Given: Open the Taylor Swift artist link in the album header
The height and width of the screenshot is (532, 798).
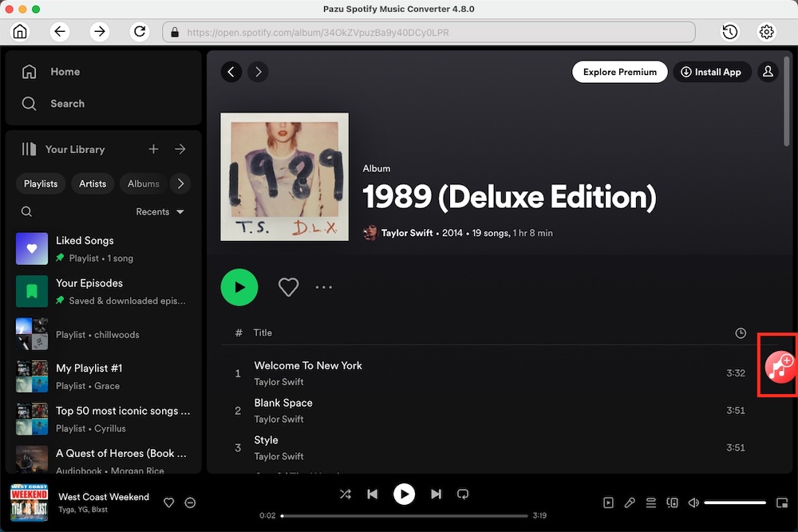Looking at the screenshot, I should click(x=407, y=233).
